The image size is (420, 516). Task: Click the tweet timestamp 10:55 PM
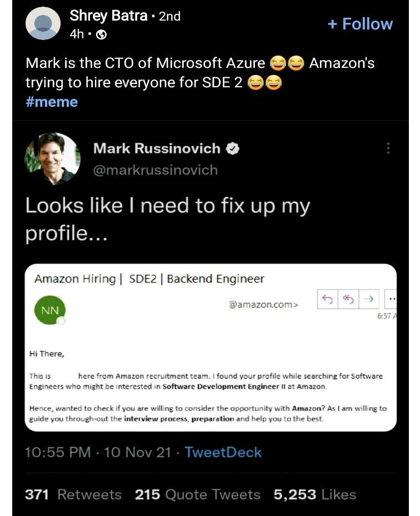pos(58,452)
